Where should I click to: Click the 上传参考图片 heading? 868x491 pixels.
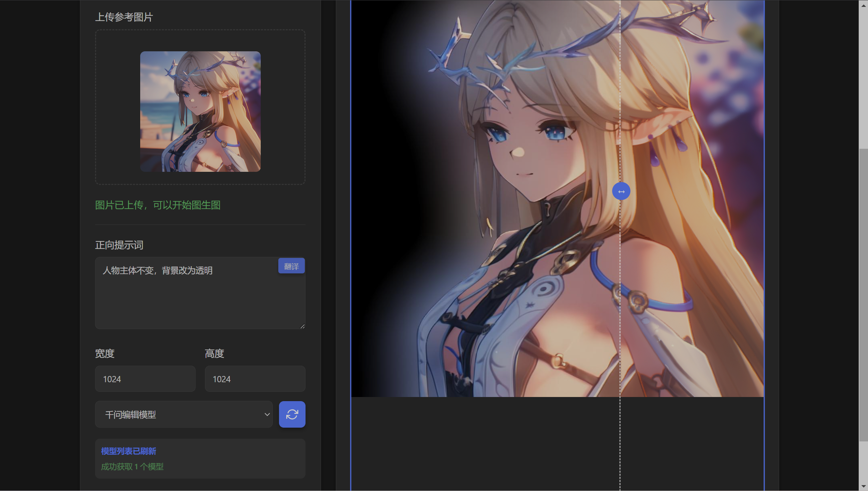[124, 17]
